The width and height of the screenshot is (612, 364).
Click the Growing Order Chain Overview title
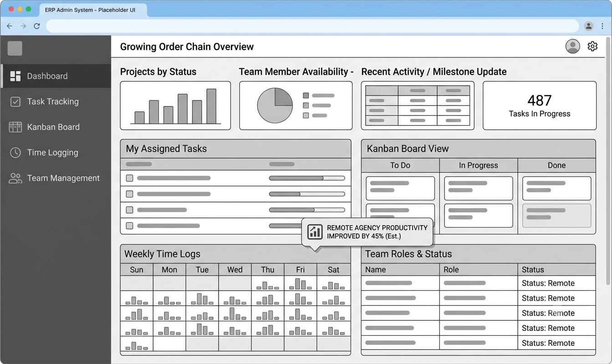(187, 46)
